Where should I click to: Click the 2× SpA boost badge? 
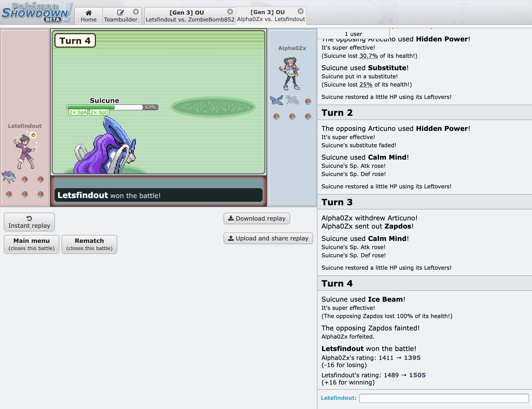tap(78, 112)
